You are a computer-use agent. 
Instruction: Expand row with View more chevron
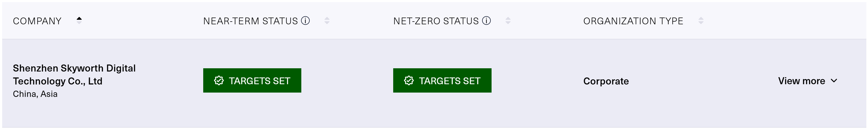[x=834, y=81]
